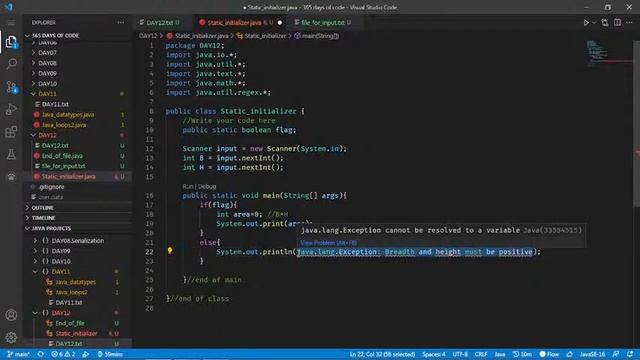Synchronize changes via status bar sync icon
This screenshot has height=360, width=640.
[x=40, y=354]
